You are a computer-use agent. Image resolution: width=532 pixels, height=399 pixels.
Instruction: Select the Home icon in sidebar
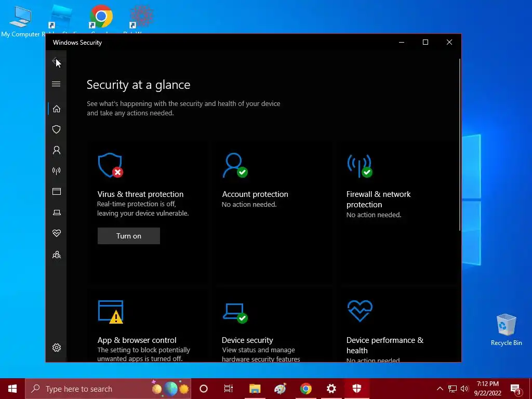[56, 109]
